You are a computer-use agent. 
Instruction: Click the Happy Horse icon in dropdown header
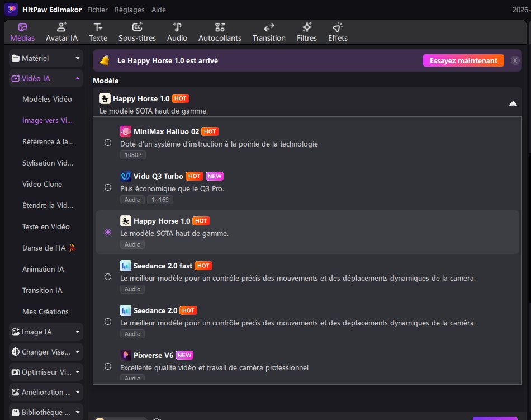(x=105, y=98)
